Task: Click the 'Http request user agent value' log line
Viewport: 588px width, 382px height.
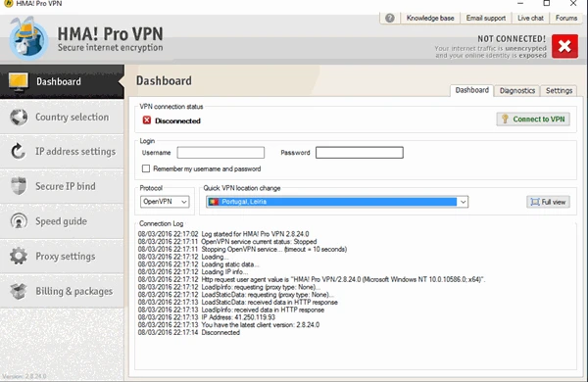Action: [312, 279]
